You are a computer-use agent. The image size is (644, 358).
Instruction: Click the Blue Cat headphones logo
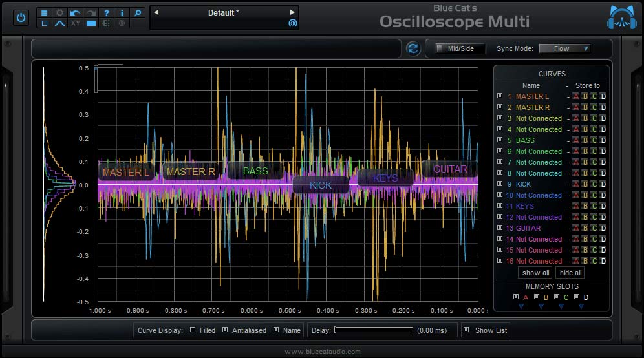click(x=621, y=17)
